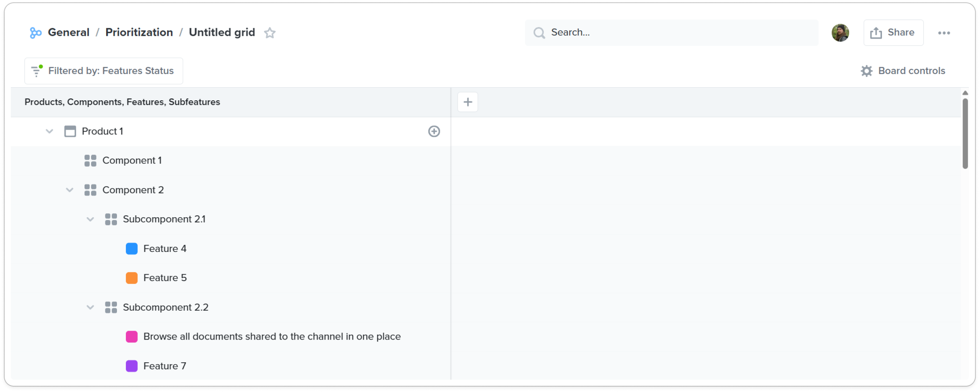Open the three-dot more options menu
This screenshot has width=980, height=392.
tap(944, 33)
